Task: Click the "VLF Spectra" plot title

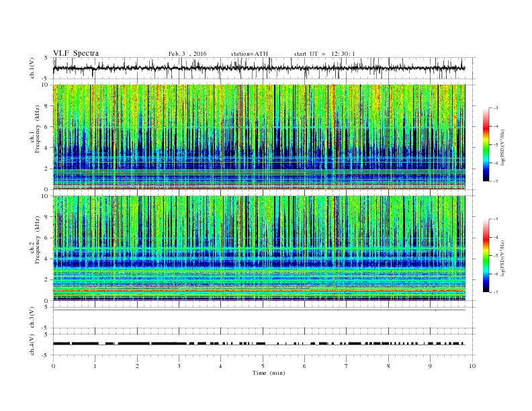Action: [x=76, y=53]
